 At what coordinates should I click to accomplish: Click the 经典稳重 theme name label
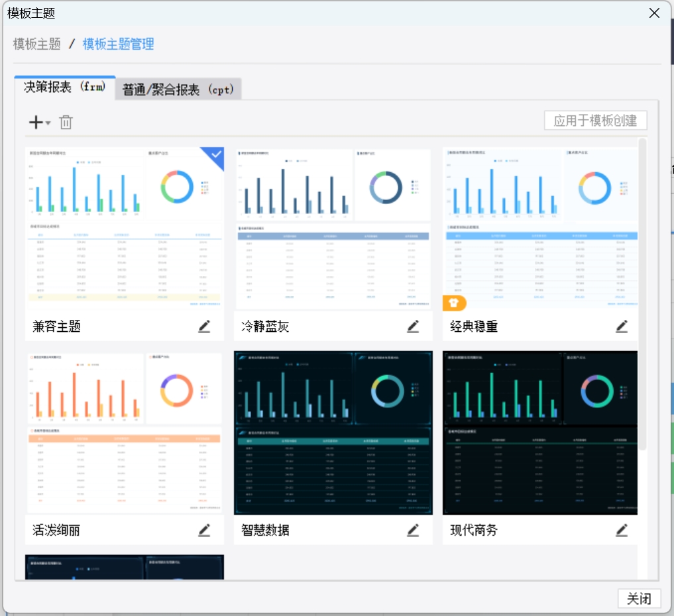[x=474, y=327]
